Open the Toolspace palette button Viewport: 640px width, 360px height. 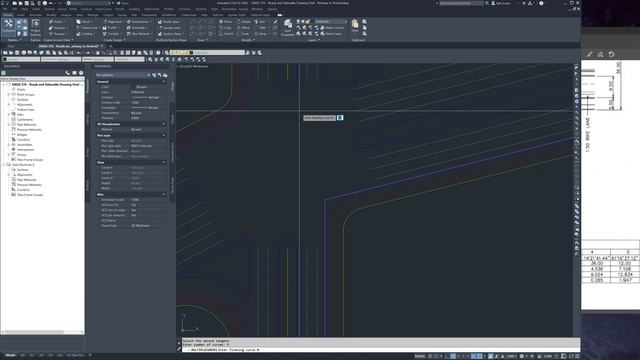point(8,27)
